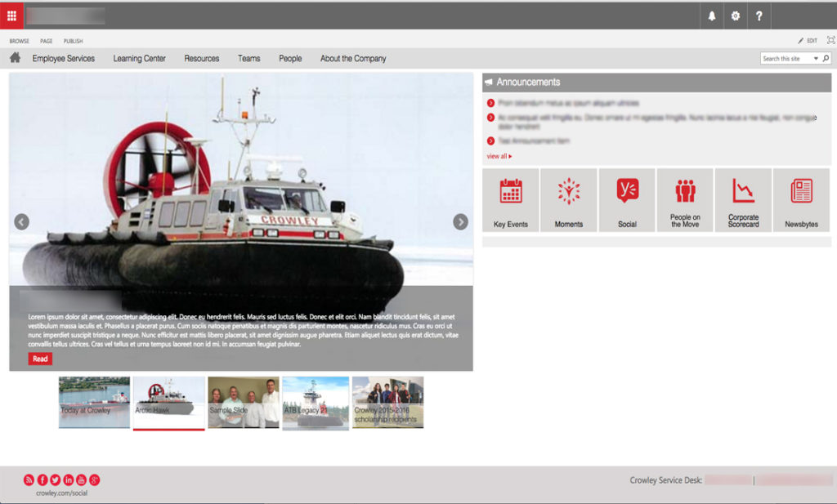
Task: Click the Announcements megaphone header icon
Action: coord(489,83)
